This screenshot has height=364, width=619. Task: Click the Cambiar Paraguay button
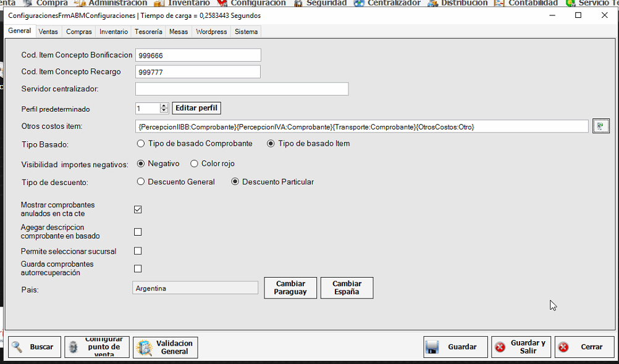290,287
